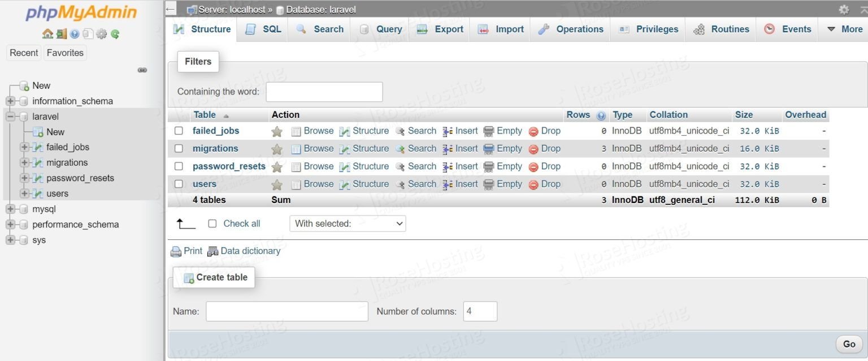Image resolution: width=868 pixels, height=361 pixels.
Task: Open the phpMyAdmin settings gear
Action: point(844,9)
